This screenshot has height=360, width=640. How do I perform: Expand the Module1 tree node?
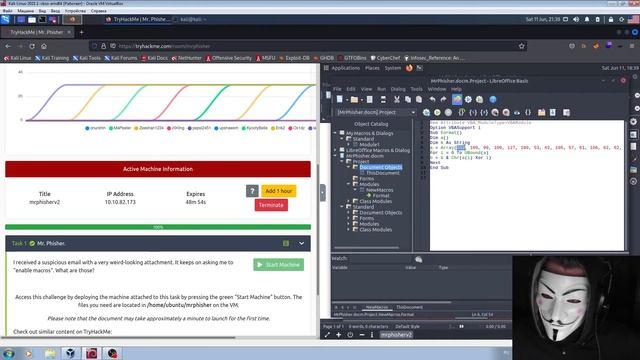click(x=349, y=144)
